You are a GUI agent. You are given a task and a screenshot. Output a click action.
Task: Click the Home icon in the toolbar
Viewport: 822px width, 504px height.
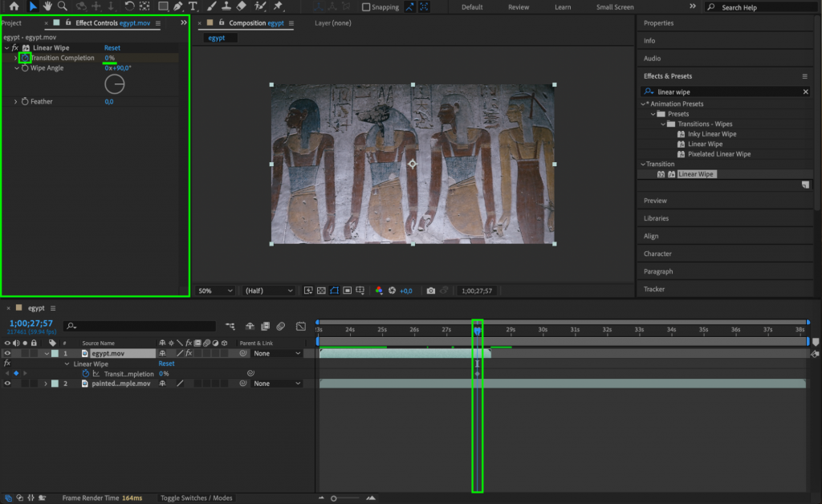tap(14, 6)
